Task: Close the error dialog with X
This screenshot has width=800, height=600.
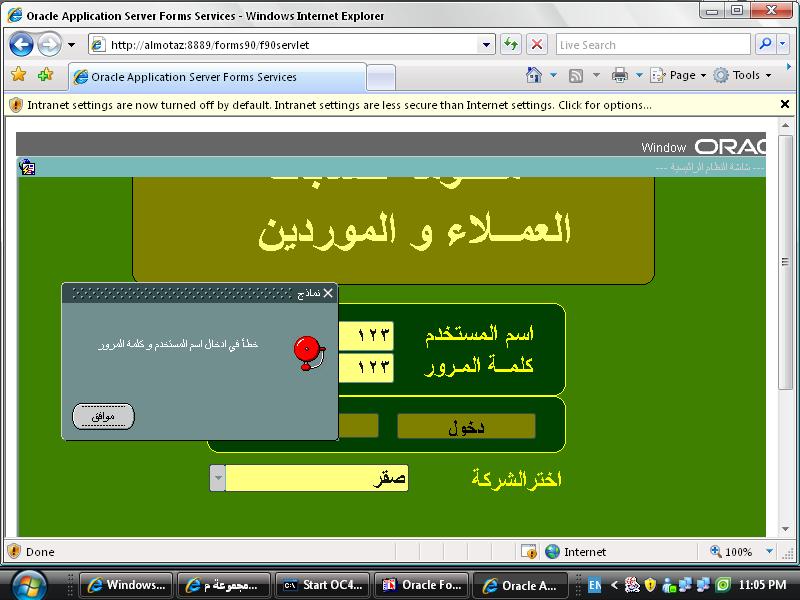Action: coord(328,293)
